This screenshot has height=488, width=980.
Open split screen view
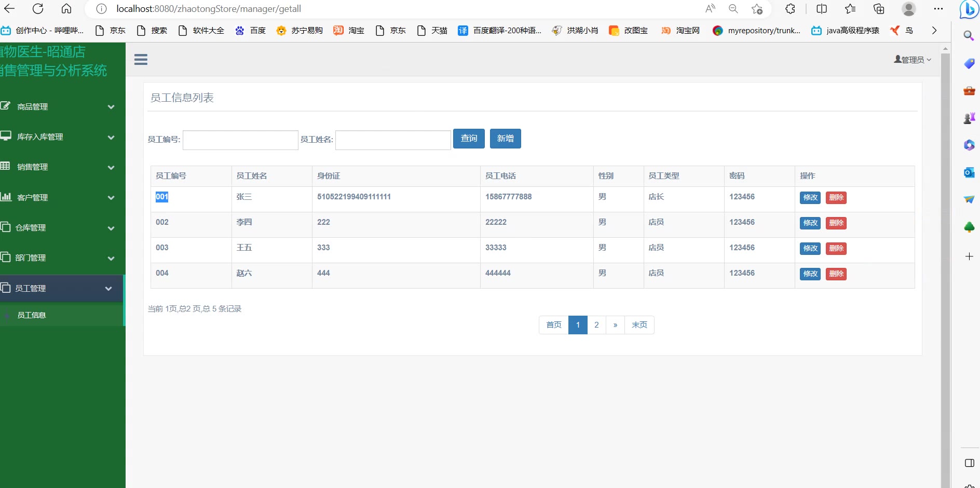[x=822, y=9]
